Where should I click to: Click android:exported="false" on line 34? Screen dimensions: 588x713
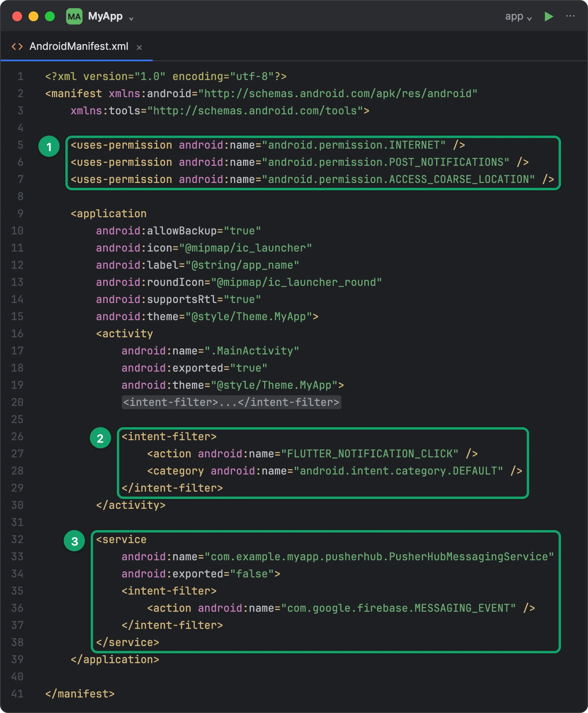198,574
